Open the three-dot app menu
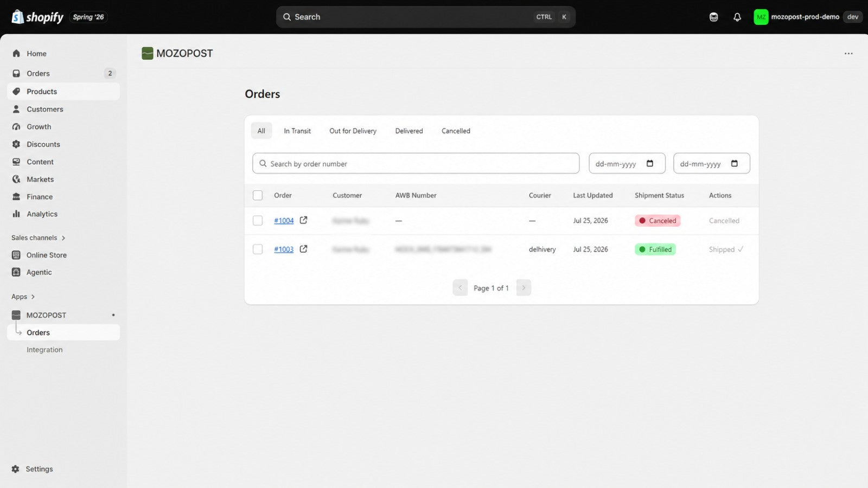 [x=848, y=53]
